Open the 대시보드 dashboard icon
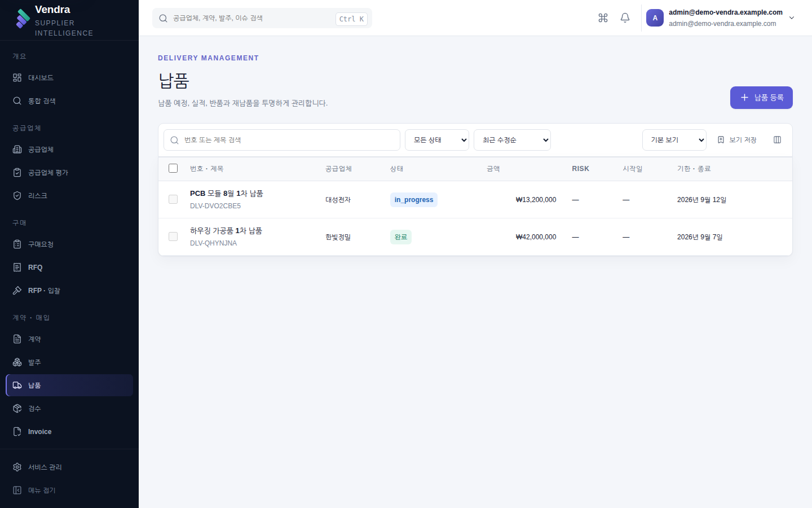 pos(17,77)
